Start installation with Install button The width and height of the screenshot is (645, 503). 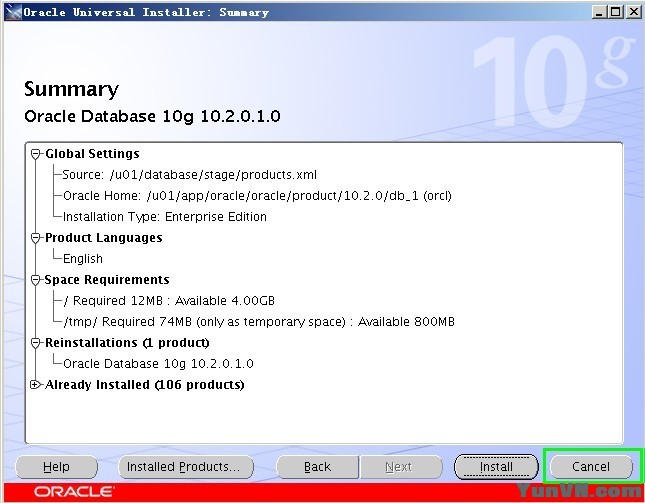click(x=496, y=467)
